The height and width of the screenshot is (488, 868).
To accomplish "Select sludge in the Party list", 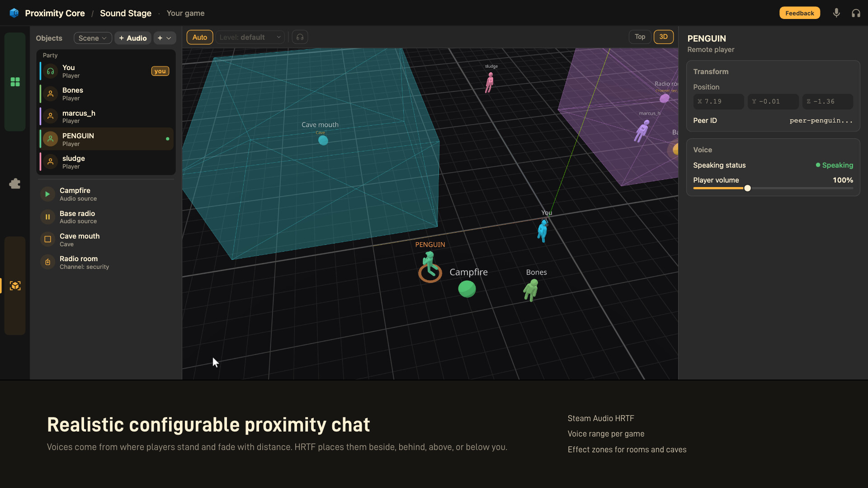I will tap(106, 162).
